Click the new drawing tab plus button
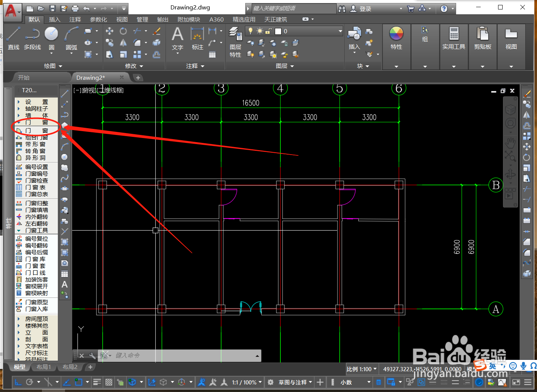Viewport: 537px width, 392px height. point(138,77)
